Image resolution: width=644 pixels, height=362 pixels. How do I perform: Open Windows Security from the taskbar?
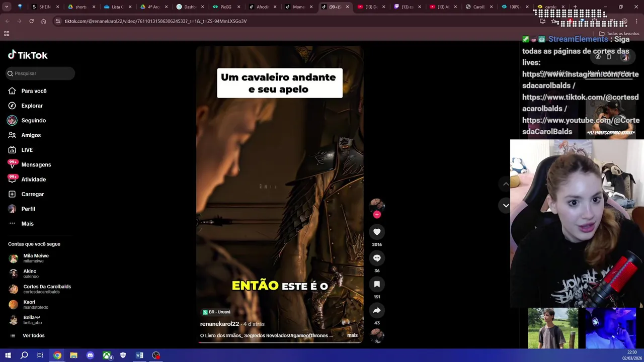pos(123,355)
